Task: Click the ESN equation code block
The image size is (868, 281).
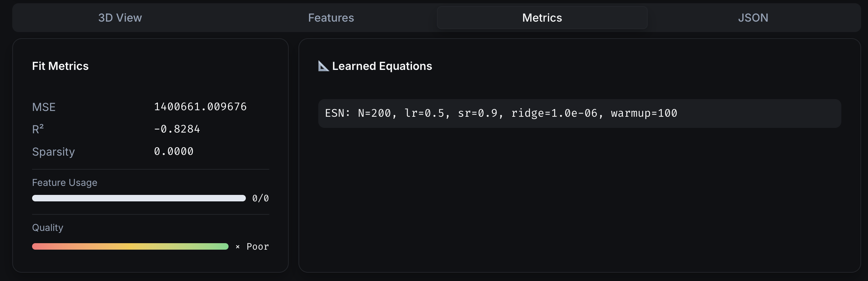Action: (579, 113)
